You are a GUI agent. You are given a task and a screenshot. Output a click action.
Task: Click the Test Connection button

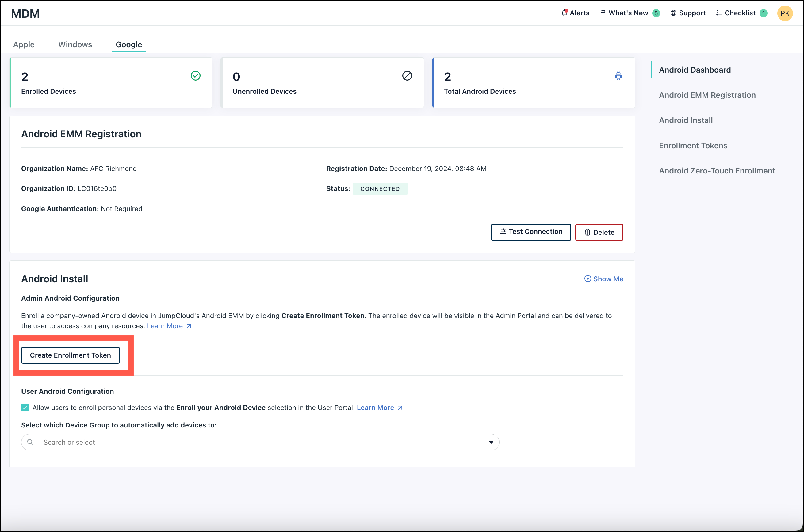click(530, 232)
